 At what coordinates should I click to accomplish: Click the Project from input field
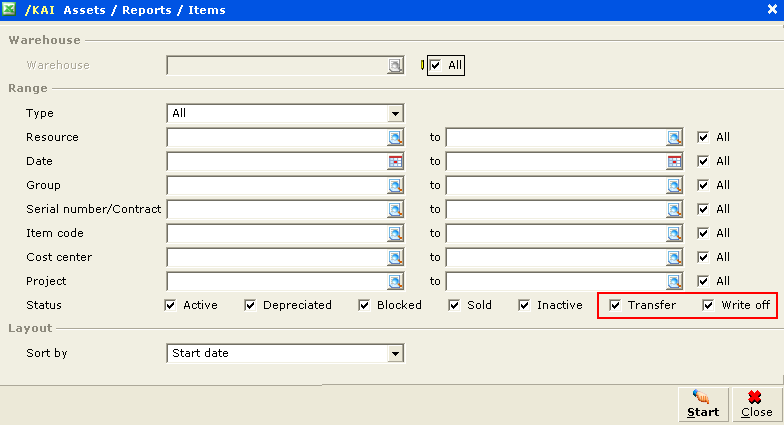(278, 282)
